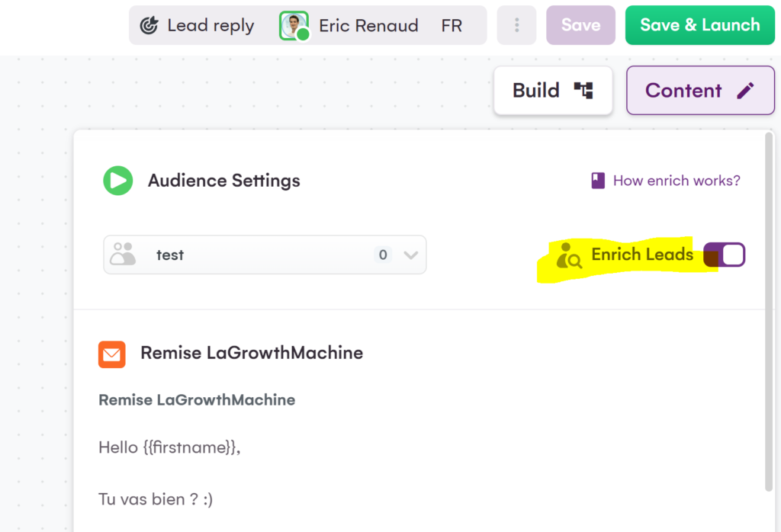Click the Save button
The width and height of the screenshot is (781, 532).
(580, 25)
